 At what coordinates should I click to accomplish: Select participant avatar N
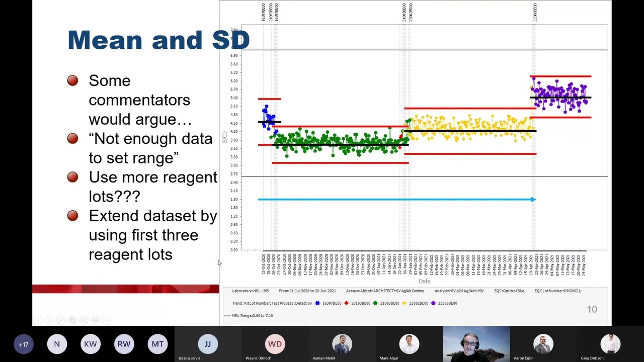click(x=57, y=344)
